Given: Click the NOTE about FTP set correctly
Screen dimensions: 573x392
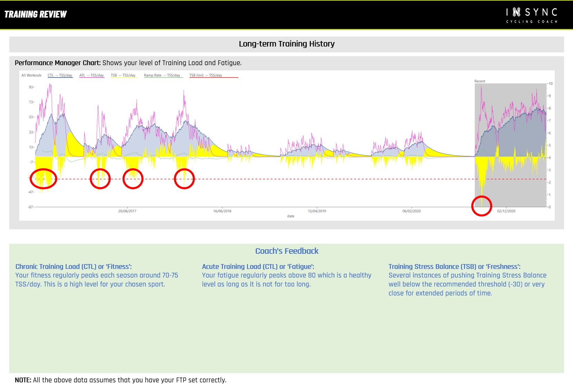Looking at the screenshot, I should pos(121,380).
